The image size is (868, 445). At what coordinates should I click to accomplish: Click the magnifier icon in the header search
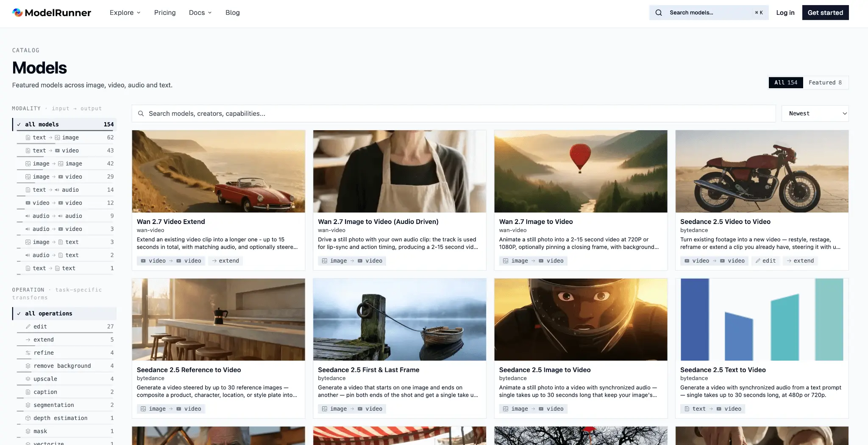(659, 13)
